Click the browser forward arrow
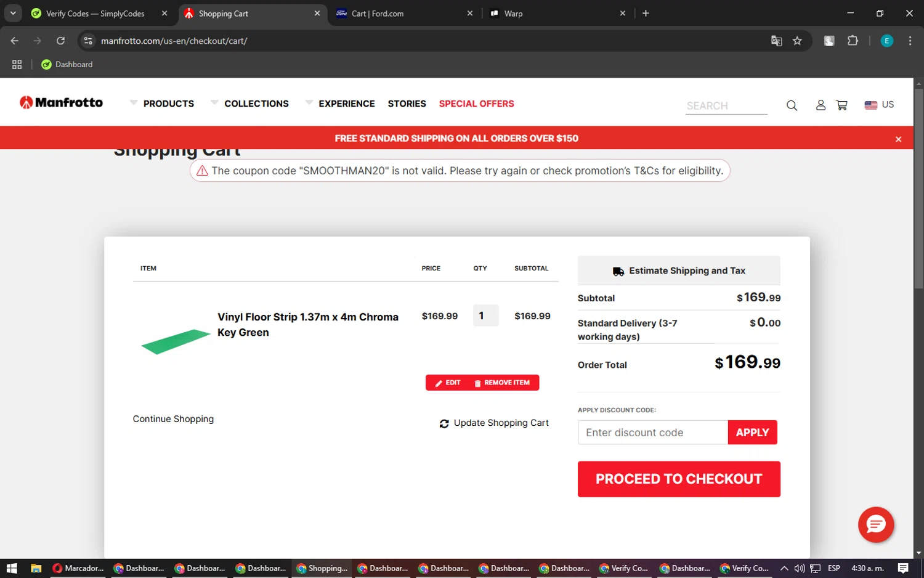 [x=38, y=41]
